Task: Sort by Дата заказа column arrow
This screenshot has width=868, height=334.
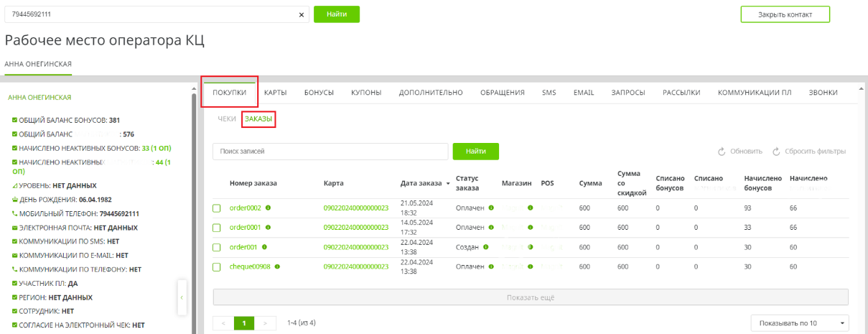Action: [448, 184]
